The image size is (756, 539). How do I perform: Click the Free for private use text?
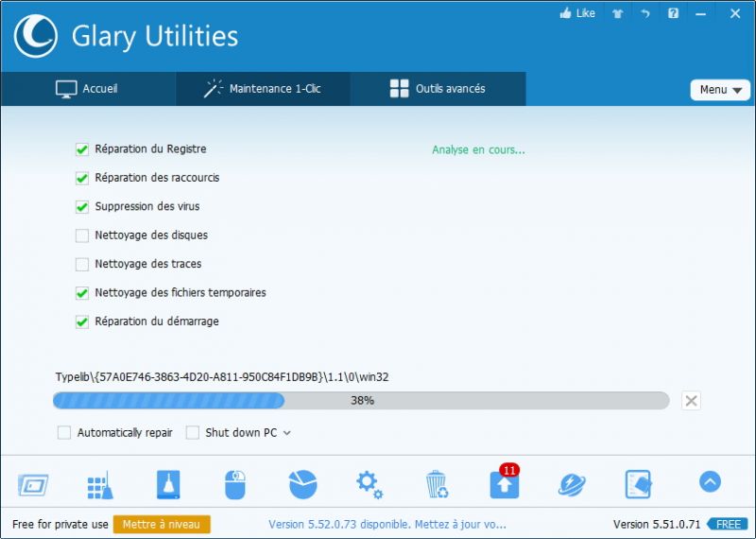coord(60,525)
